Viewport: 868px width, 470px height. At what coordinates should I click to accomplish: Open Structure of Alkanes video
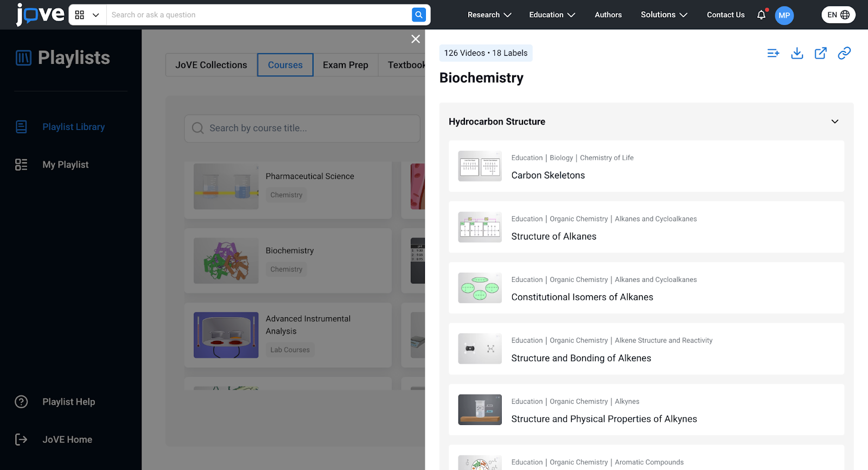coord(646,227)
